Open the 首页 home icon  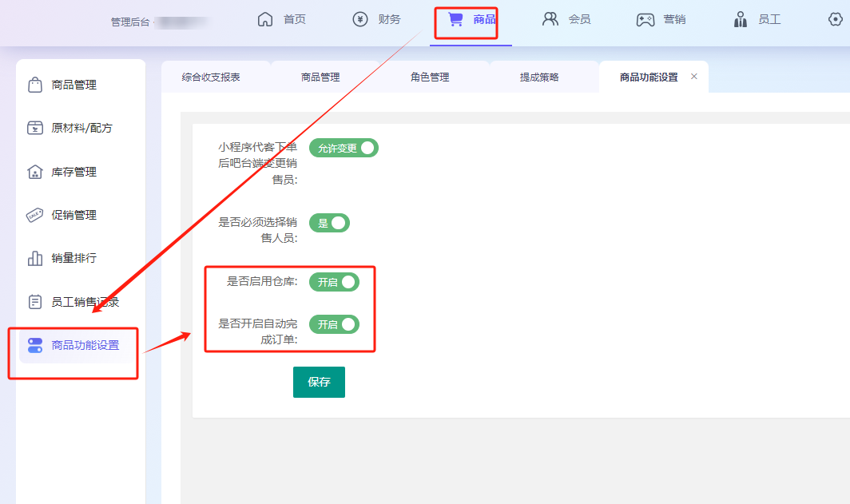point(265,20)
